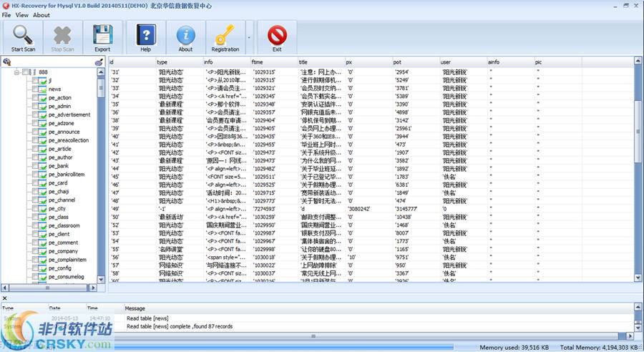This screenshot has height=352, width=644.
Task: Check the checkbox for database 888
Action: pos(25,72)
